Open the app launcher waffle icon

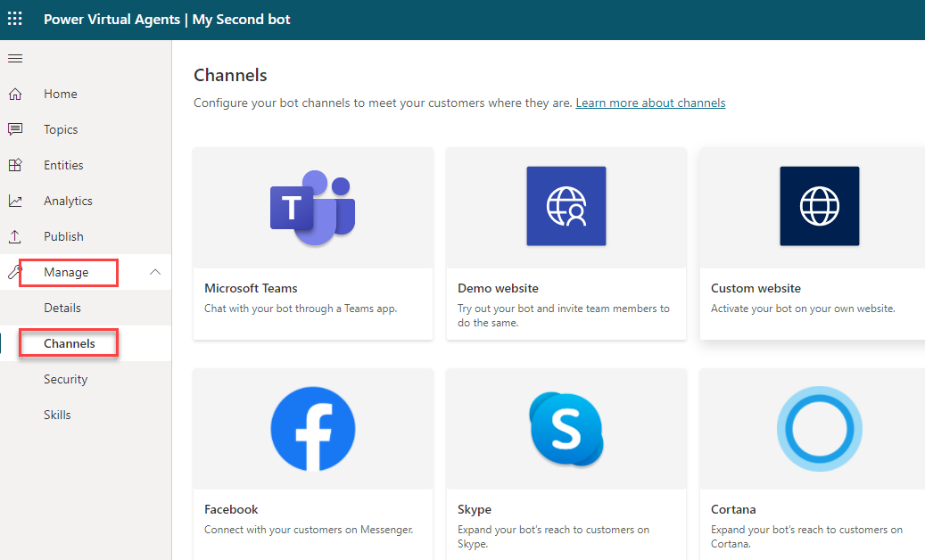pyautogui.click(x=15, y=19)
